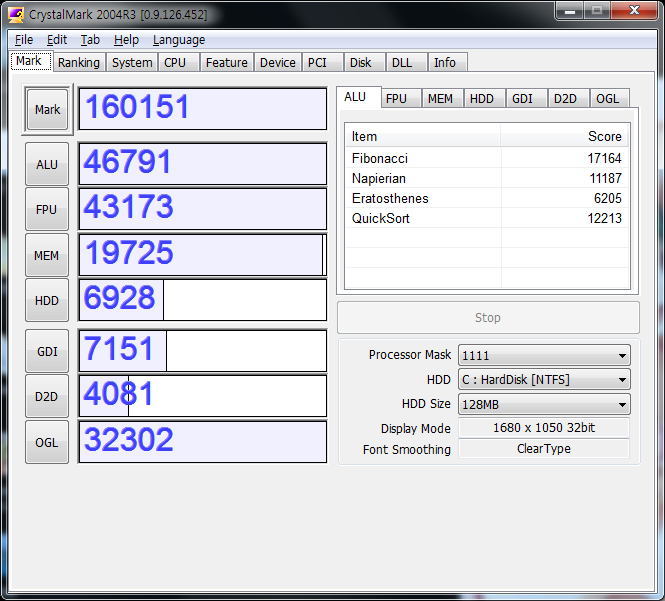Switch to the PCI tab
The height and width of the screenshot is (601, 665).
pos(322,62)
